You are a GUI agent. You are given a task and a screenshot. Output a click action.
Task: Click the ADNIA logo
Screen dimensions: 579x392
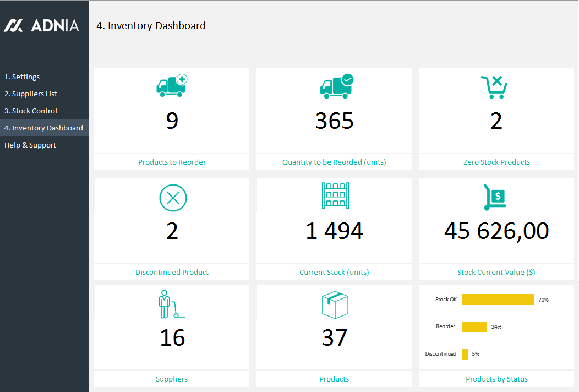coord(42,25)
